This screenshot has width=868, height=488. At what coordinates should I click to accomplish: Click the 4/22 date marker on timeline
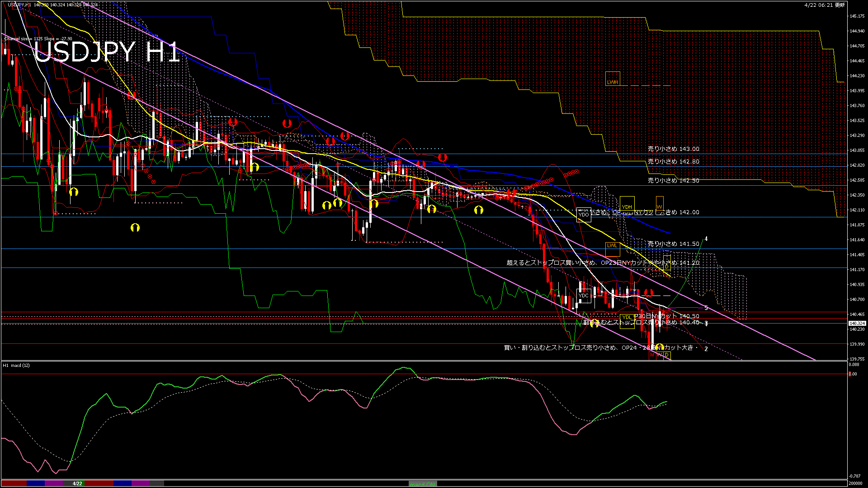point(77,483)
